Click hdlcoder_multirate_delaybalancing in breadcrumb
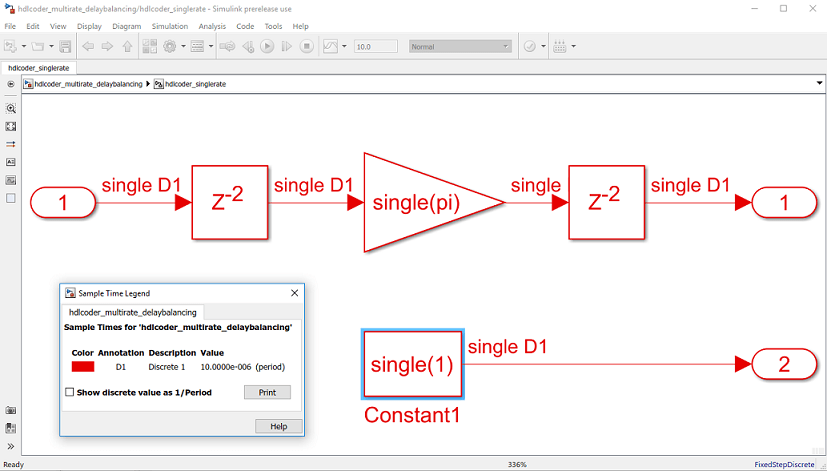The image size is (827, 471). pos(89,84)
